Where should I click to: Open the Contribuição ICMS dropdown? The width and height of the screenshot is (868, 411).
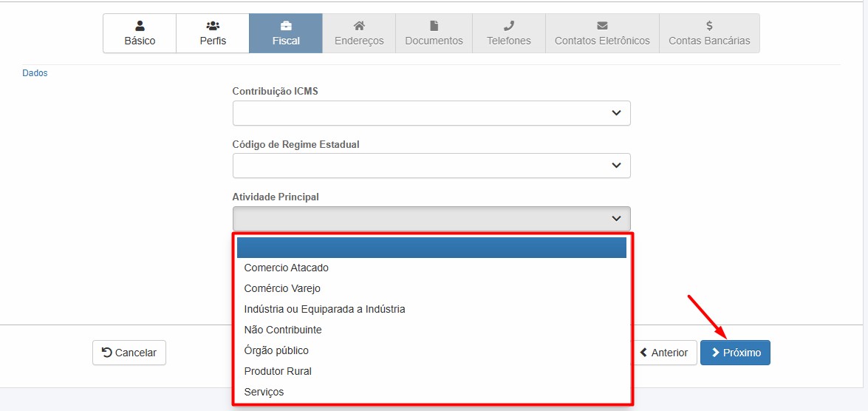(x=431, y=113)
